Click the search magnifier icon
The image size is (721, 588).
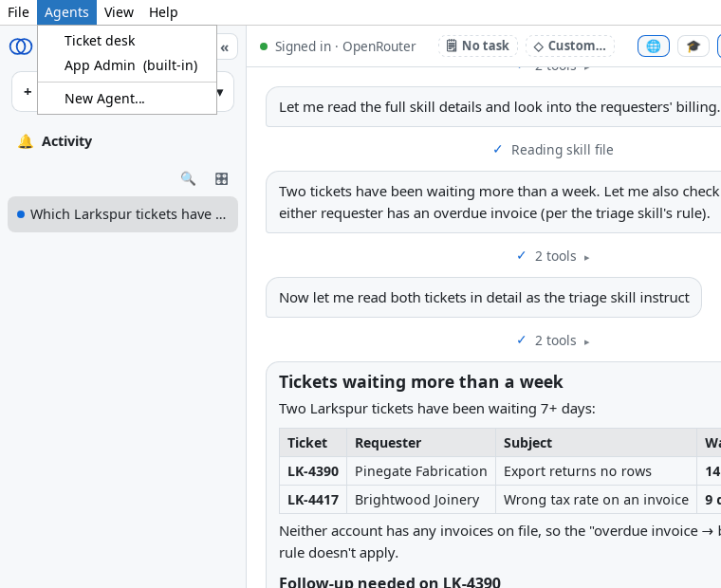[188, 178]
